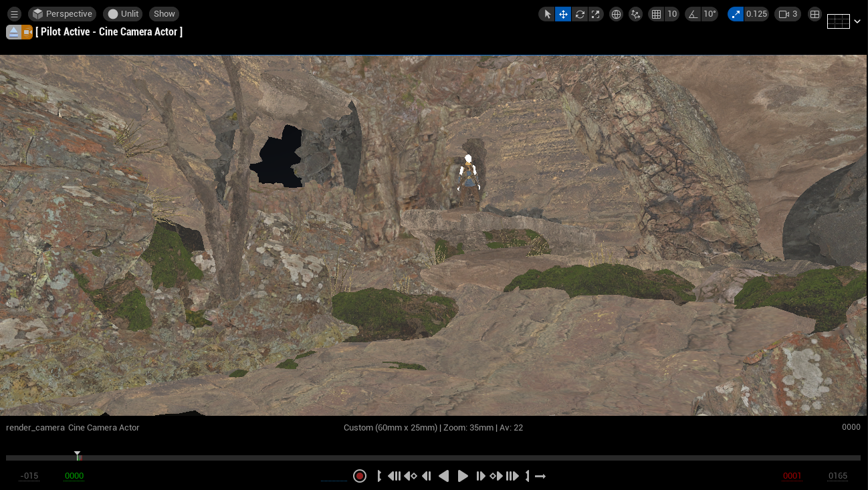Open the grid snap size 10 dropdown
The image size is (868, 490).
pos(672,14)
